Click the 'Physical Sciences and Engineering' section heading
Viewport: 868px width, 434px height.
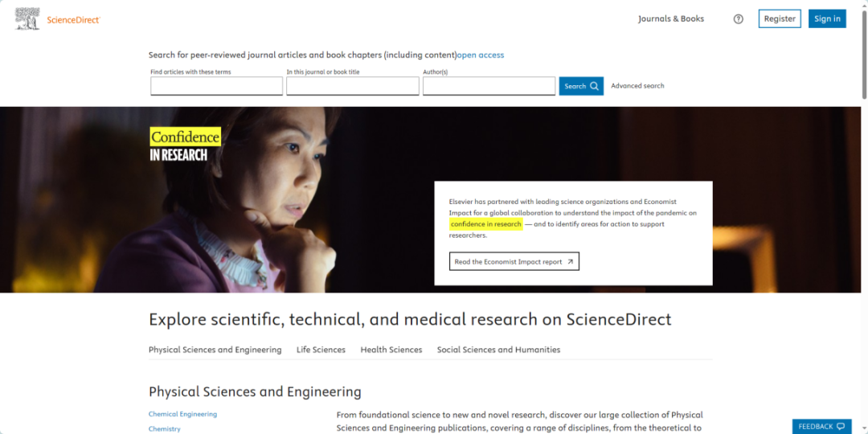point(256,392)
